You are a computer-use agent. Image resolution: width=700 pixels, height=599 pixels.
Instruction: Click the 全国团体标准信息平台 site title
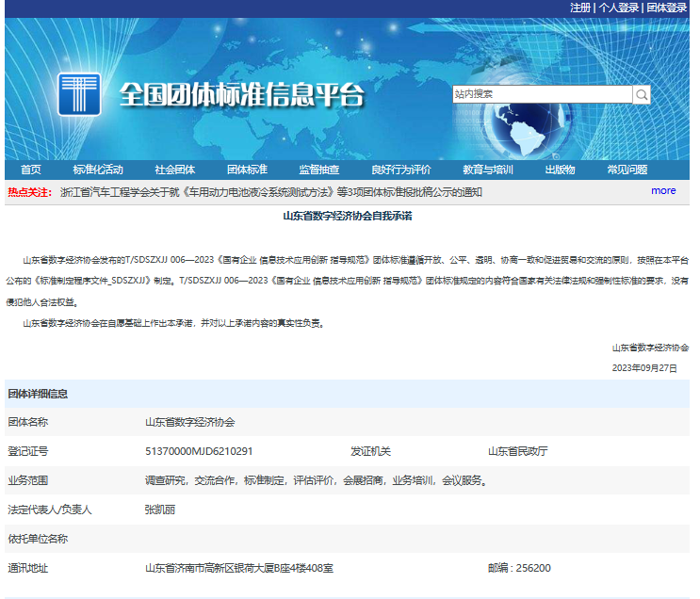[242, 94]
